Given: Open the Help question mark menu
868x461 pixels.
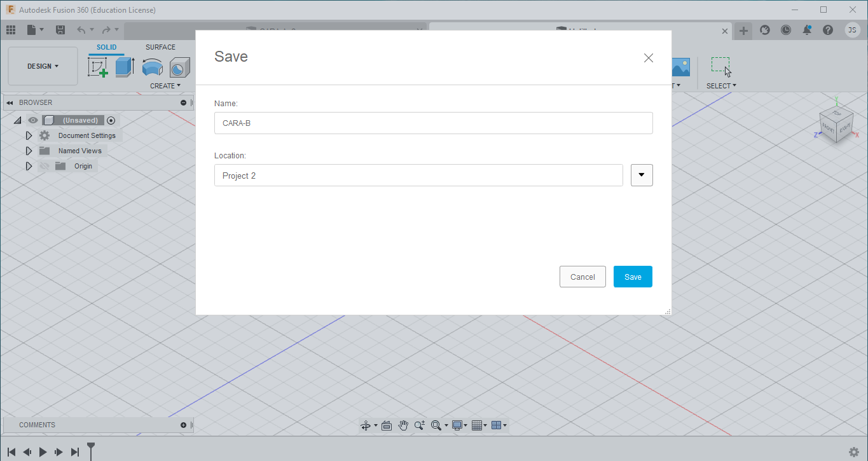Looking at the screenshot, I should pos(827,30).
